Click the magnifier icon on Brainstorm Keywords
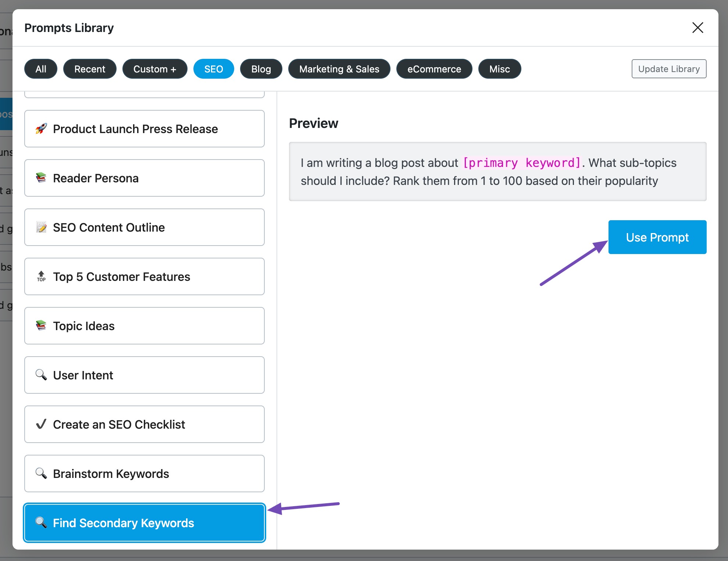This screenshot has width=728, height=561. pyautogui.click(x=41, y=474)
